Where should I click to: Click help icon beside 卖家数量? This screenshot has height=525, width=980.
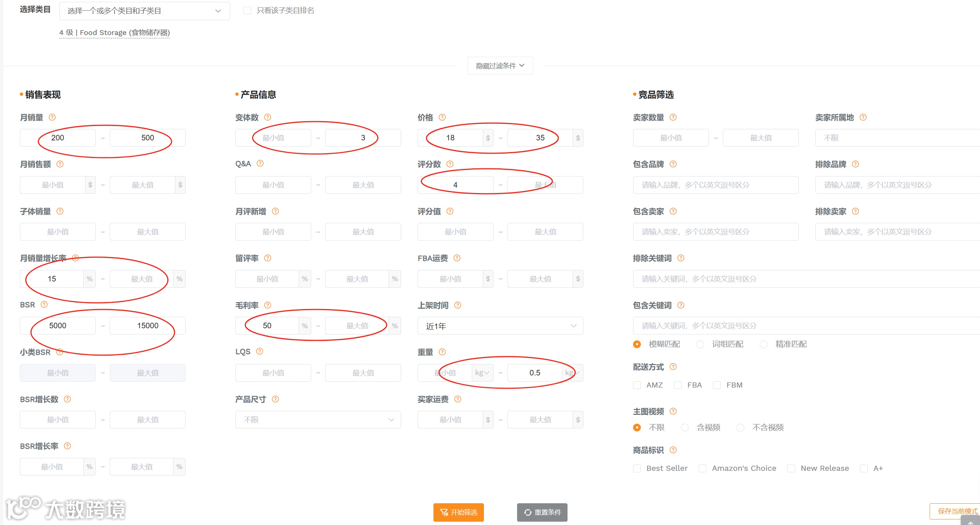coord(673,117)
